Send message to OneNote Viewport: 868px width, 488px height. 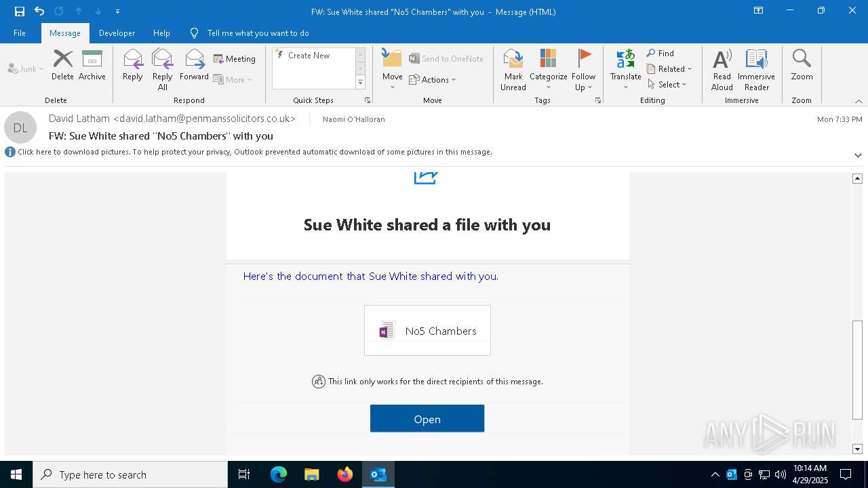tap(446, 59)
